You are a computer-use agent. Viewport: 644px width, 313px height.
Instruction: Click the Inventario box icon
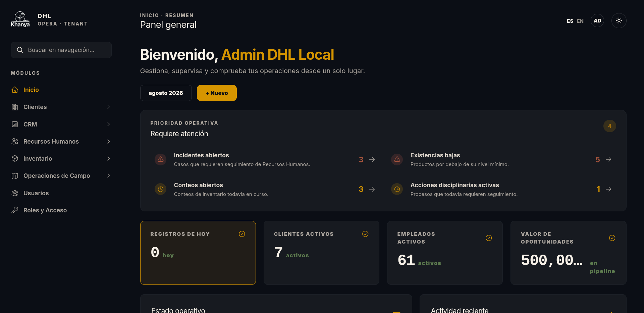click(15, 158)
